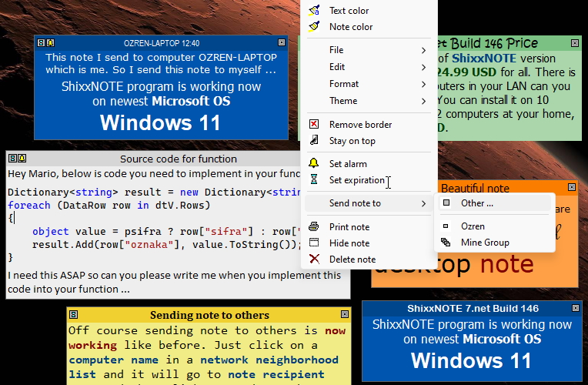
Task: Click "network neighborhood" text in yellow note
Action: pos(269,360)
